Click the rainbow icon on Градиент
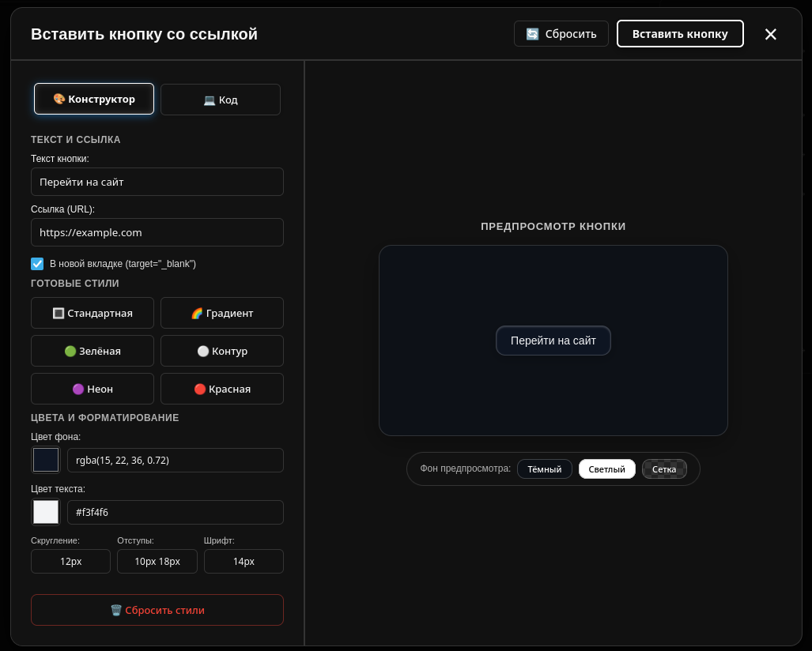812x651 pixels. [x=197, y=313]
